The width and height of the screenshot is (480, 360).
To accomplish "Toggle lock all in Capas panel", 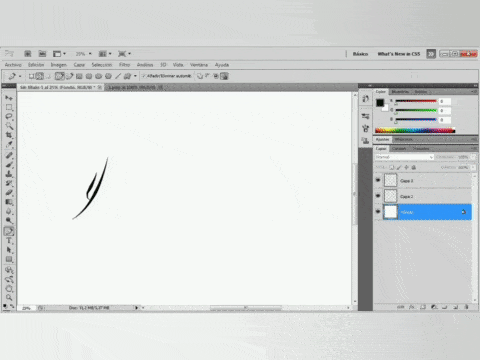I will coord(414,167).
